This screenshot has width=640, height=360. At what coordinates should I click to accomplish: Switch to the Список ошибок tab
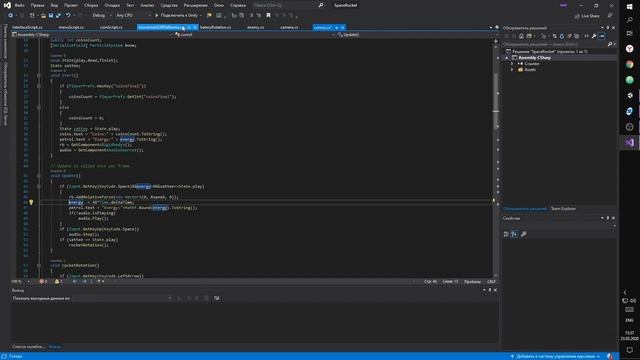pos(28,347)
